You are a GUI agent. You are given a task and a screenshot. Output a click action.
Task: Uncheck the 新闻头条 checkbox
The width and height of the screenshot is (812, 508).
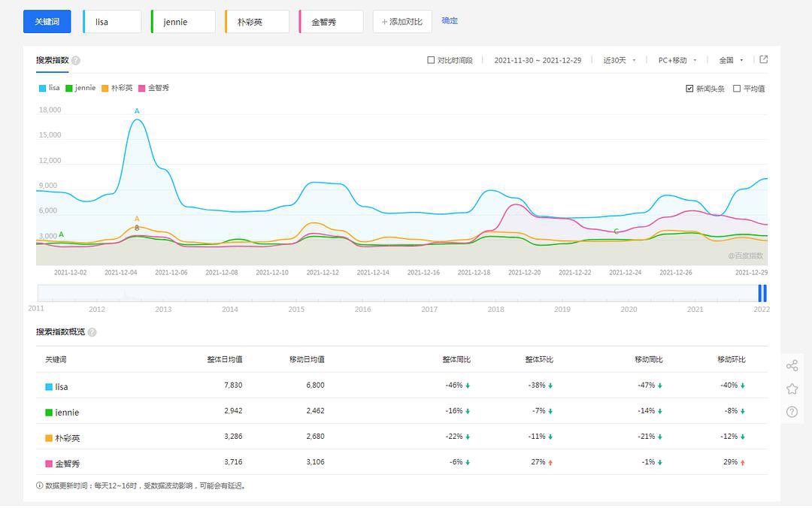coord(689,89)
